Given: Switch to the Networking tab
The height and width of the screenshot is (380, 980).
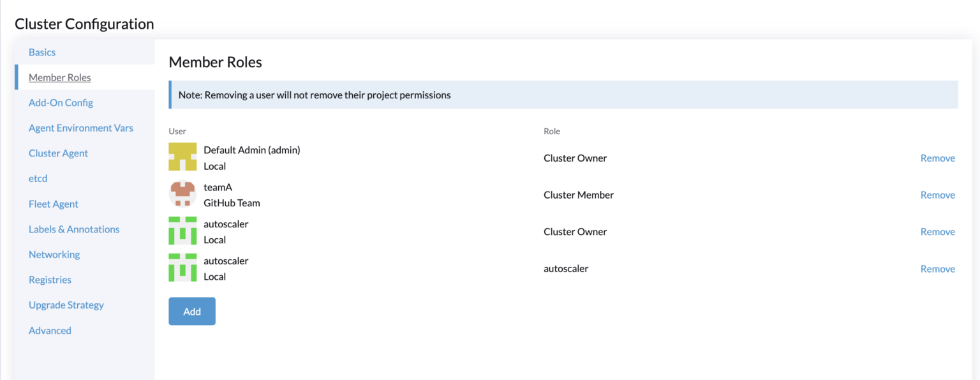Looking at the screenshot, I should coord(54,254).
